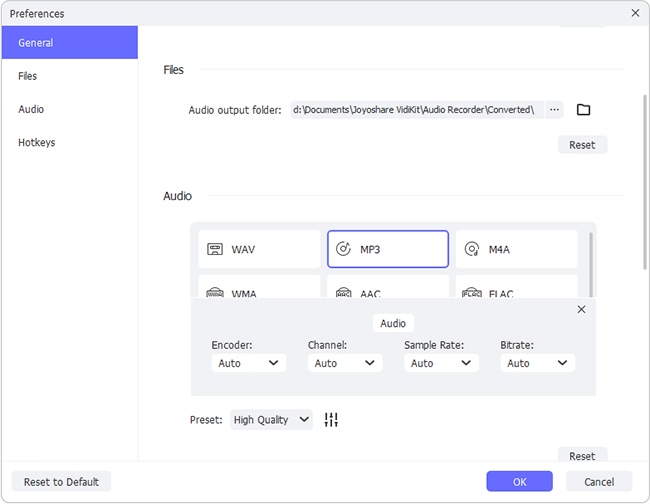Reset the Files output folder setting
Viewport: 650px width, 504px height.
[x=582, y=145]
